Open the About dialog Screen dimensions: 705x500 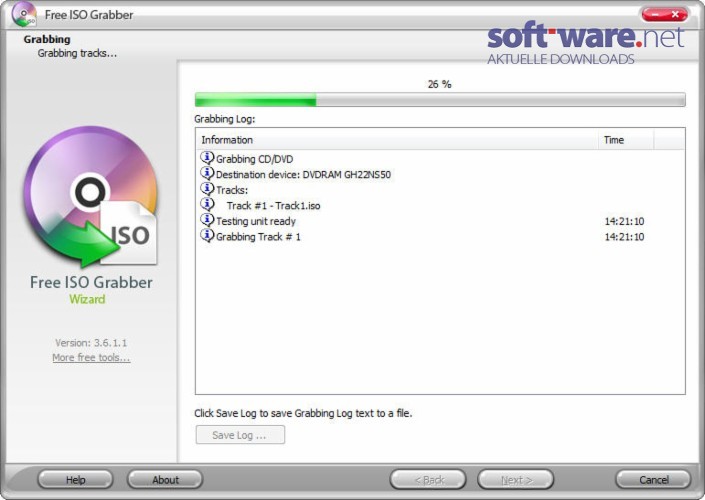165,480
